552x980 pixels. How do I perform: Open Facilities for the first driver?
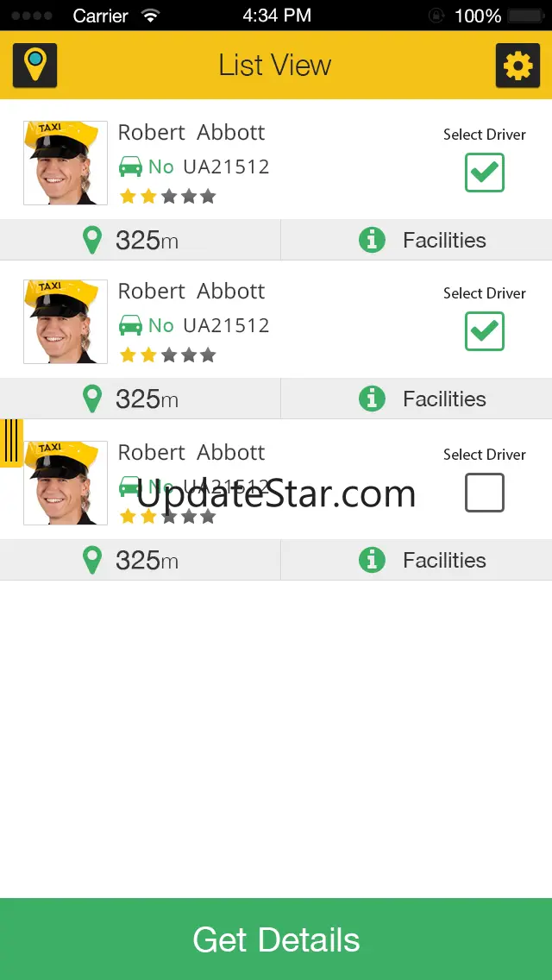[x=423, y=240]
